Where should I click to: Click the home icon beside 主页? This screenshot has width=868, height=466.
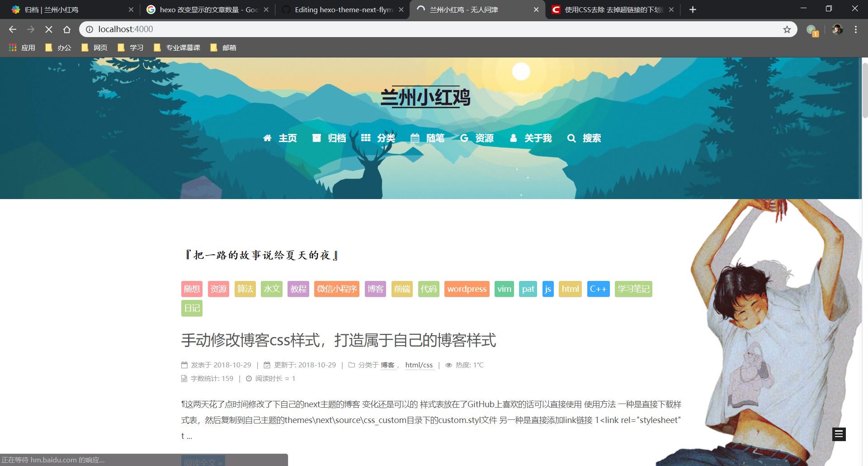point(267,138)
